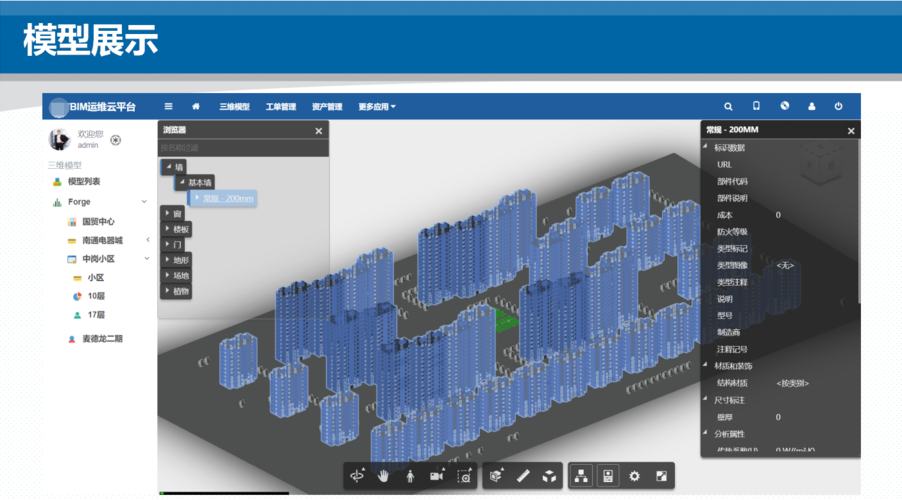Click the power logout icon
Screen dimensions: 902x500
coord(839,106)
